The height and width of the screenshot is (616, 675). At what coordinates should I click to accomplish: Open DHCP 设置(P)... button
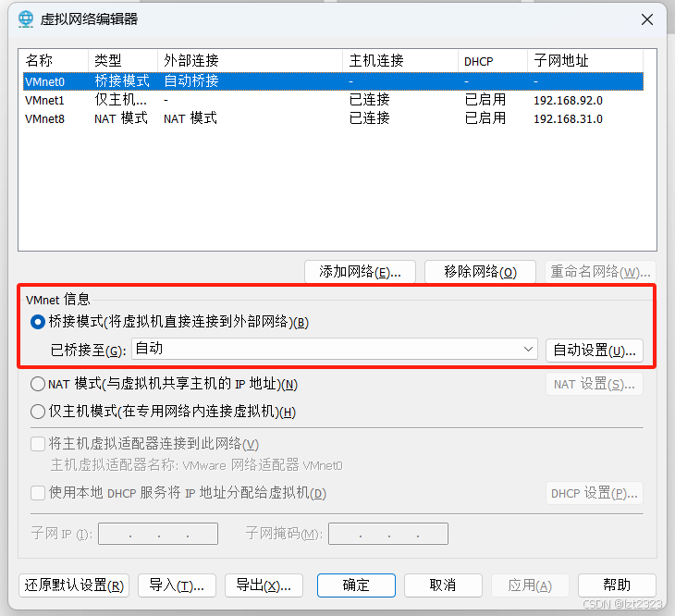point(595,493)
